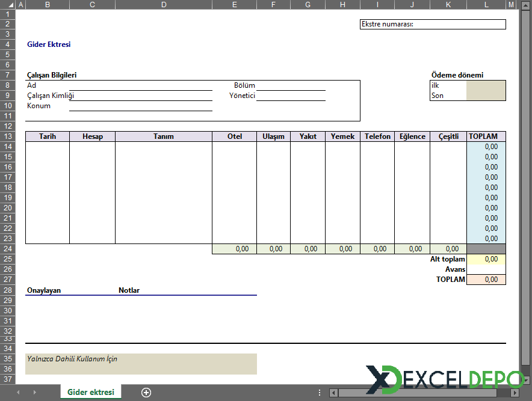
Task: Select the row 13 header
Action: (8, 136)
